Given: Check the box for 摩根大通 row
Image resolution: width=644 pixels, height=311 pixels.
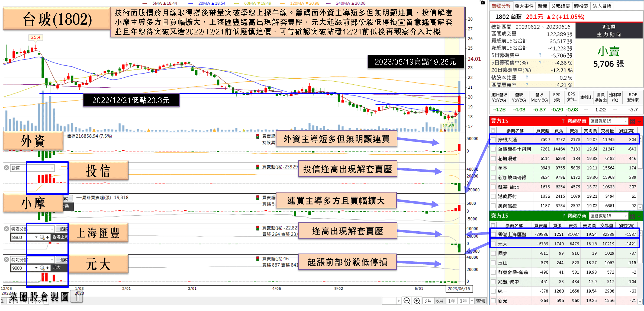Looking at the screenshot, I should pyautogui.click(x=493, y=140).
